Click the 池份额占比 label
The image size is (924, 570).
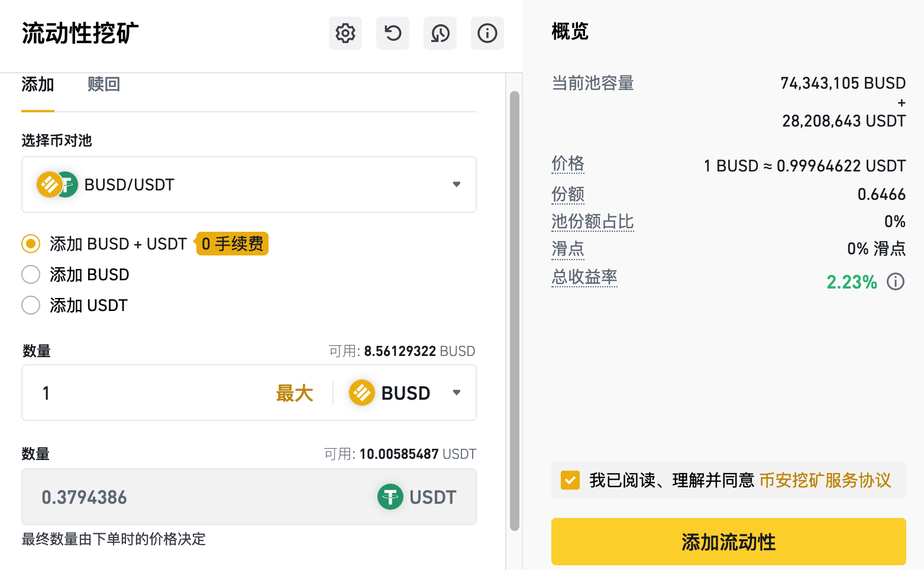tap(593, 222)
